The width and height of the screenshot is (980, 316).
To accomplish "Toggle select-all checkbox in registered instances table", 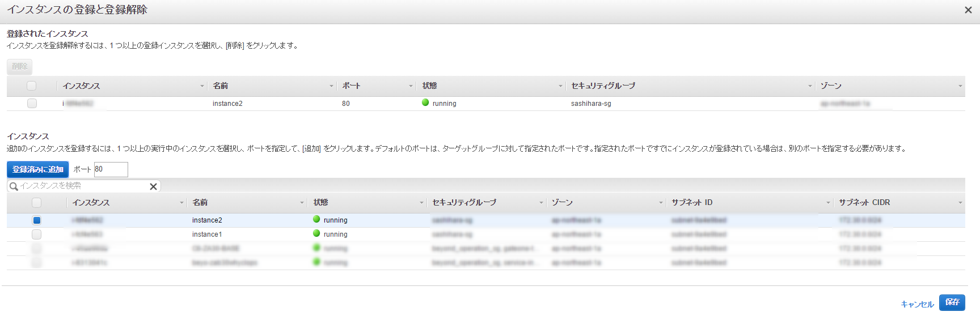I will 32,86.
